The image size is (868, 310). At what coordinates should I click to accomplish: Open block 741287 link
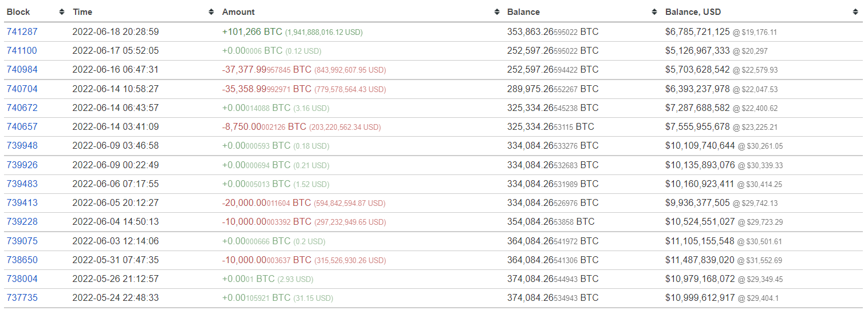[x=22, y=32]
